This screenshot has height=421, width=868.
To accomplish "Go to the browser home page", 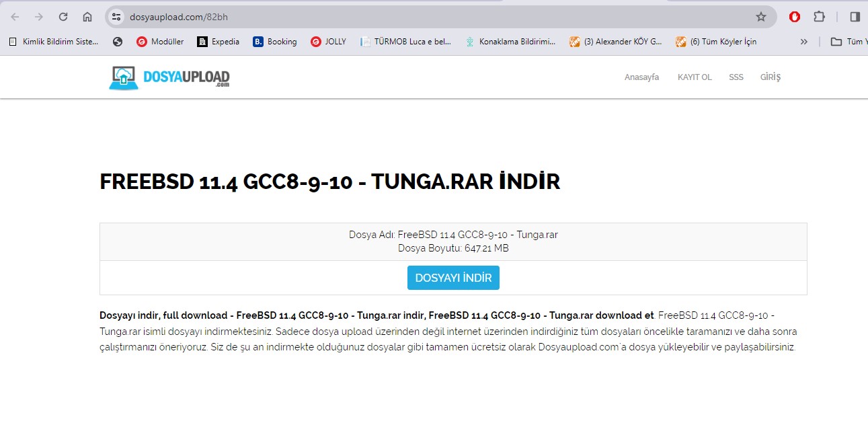I will coord(87,17).
